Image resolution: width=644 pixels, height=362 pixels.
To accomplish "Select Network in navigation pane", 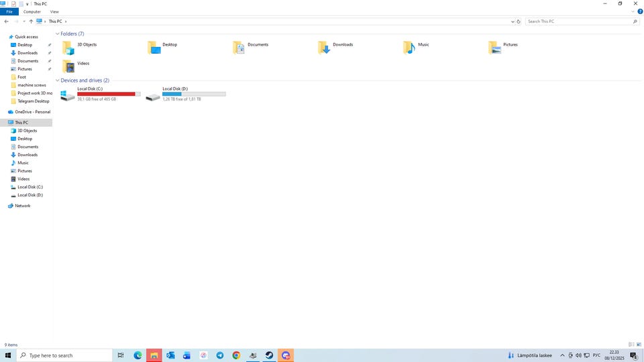I will [19, 206].
